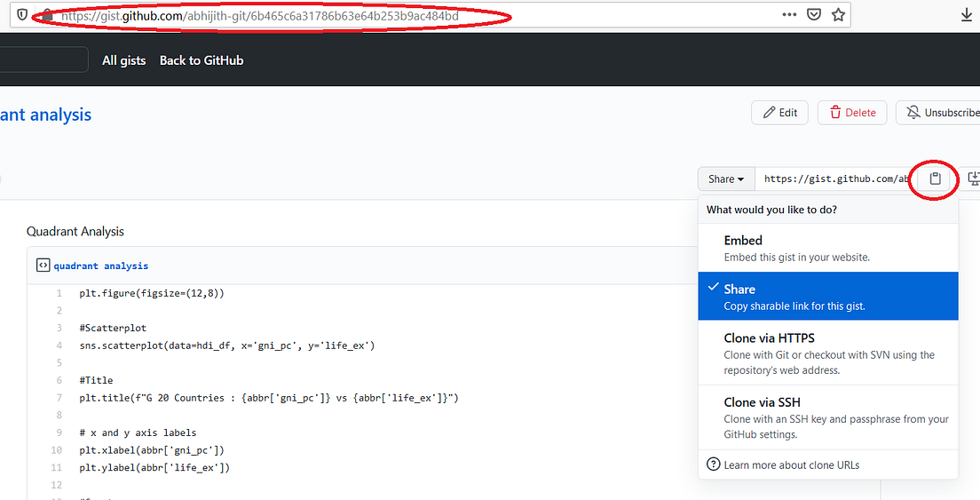Click the Save to Pocket icon

coord(813,15)
